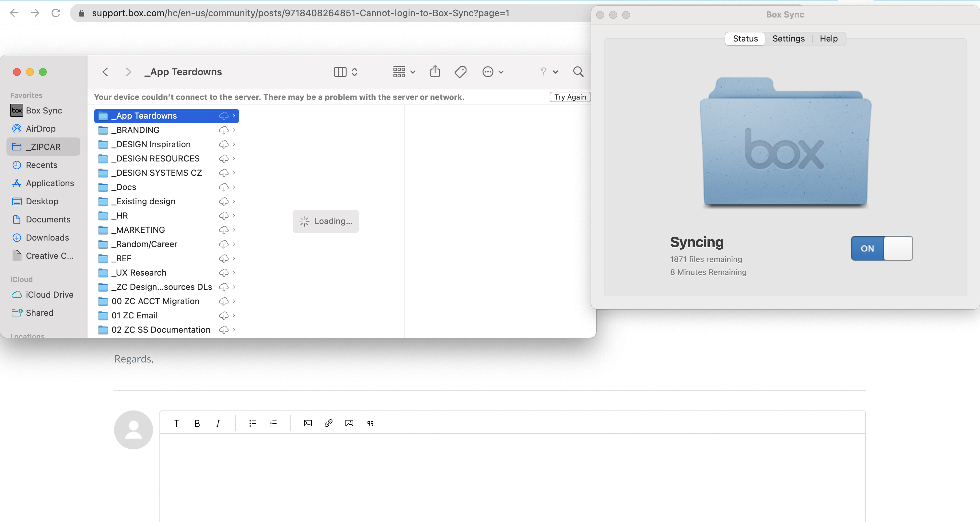
Task: Go back in the Finder window
Action: point(105,72)
